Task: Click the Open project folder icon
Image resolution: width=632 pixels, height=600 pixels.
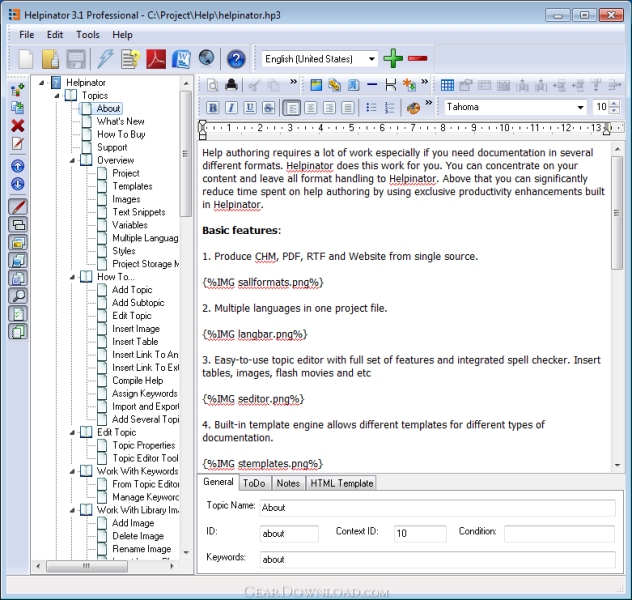Action: coord(51,59)
